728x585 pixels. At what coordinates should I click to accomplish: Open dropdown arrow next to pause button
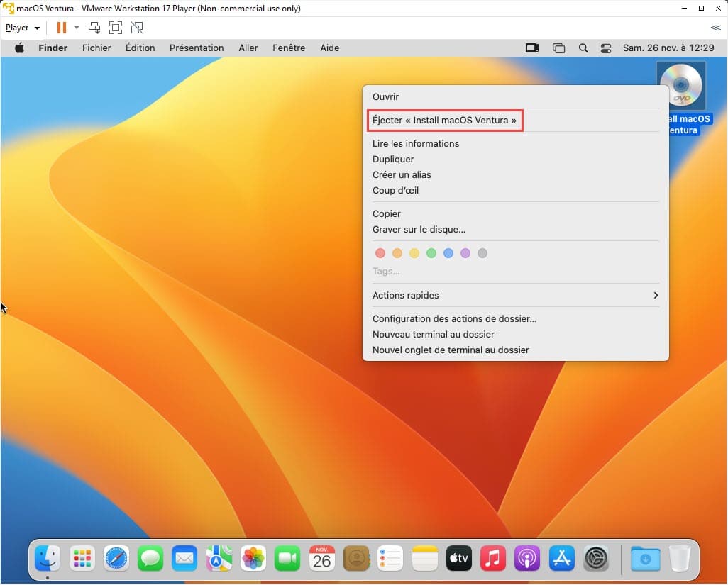pos(77,28)
